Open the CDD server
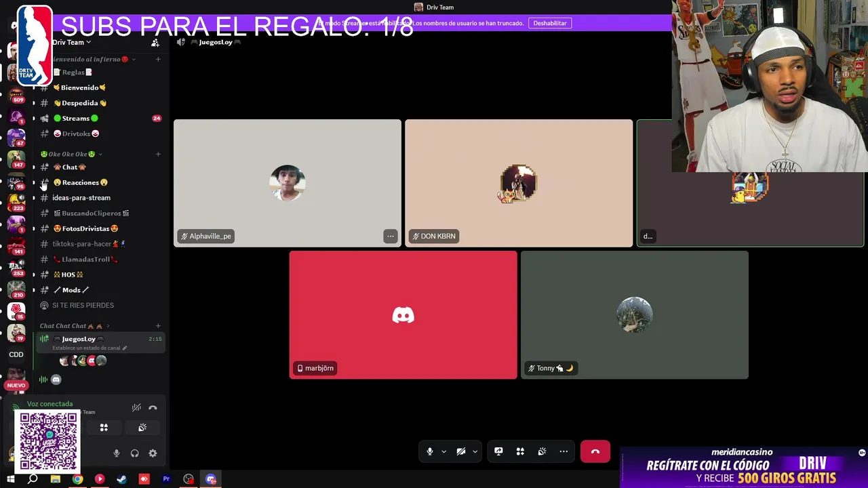 (16, 354)
